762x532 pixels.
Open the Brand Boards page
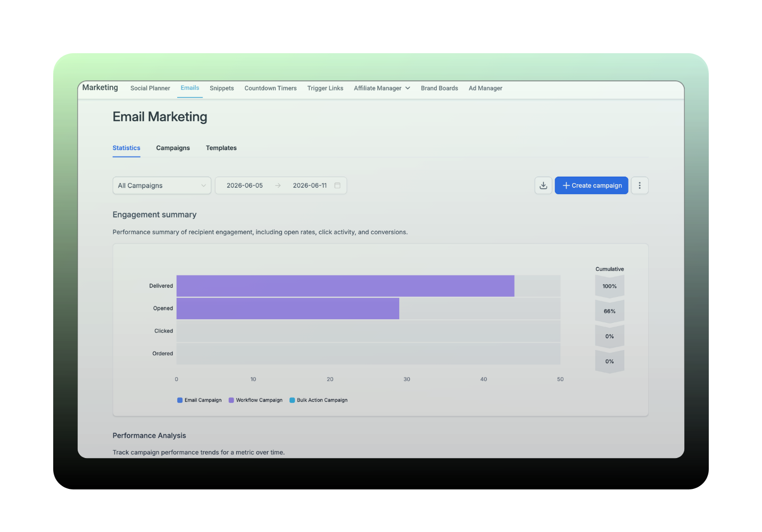tap(440, 88)
